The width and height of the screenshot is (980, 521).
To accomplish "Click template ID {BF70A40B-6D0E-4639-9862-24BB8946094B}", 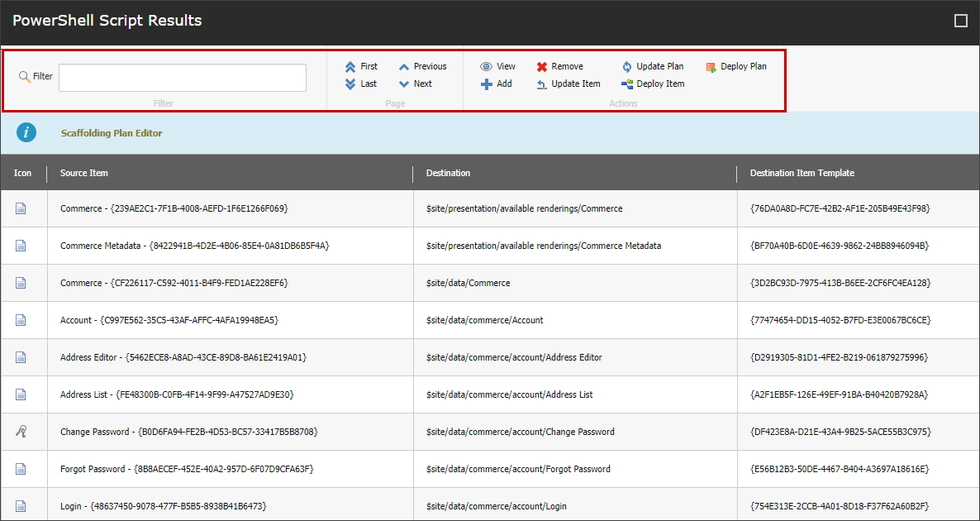I will click(x=840, y=246).
